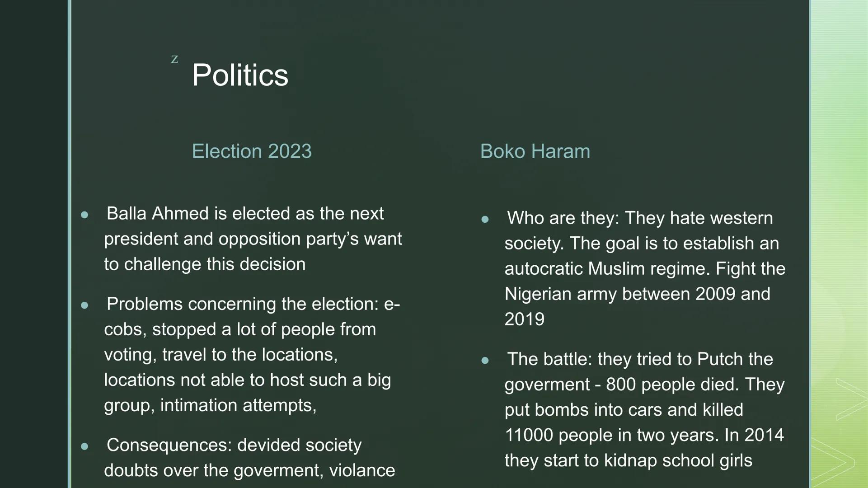Select the Boko Haram heading
Viewport: 868px width, 488px height.
click(x=535, y=151)
